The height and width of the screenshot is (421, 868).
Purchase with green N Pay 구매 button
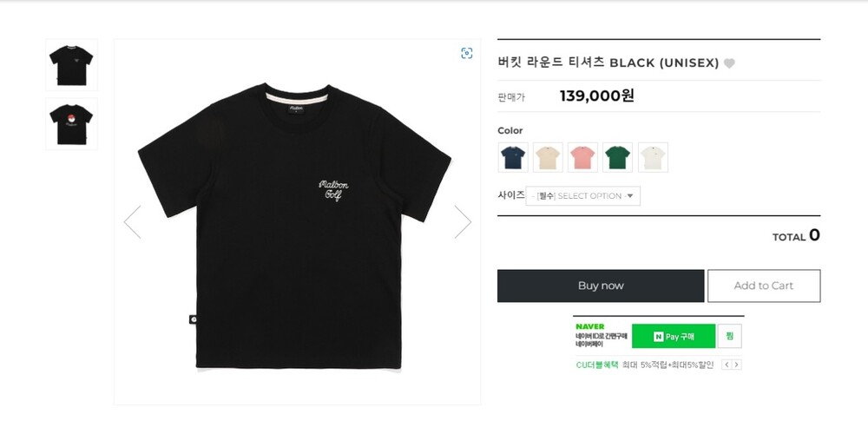click(x=673, y=336)
